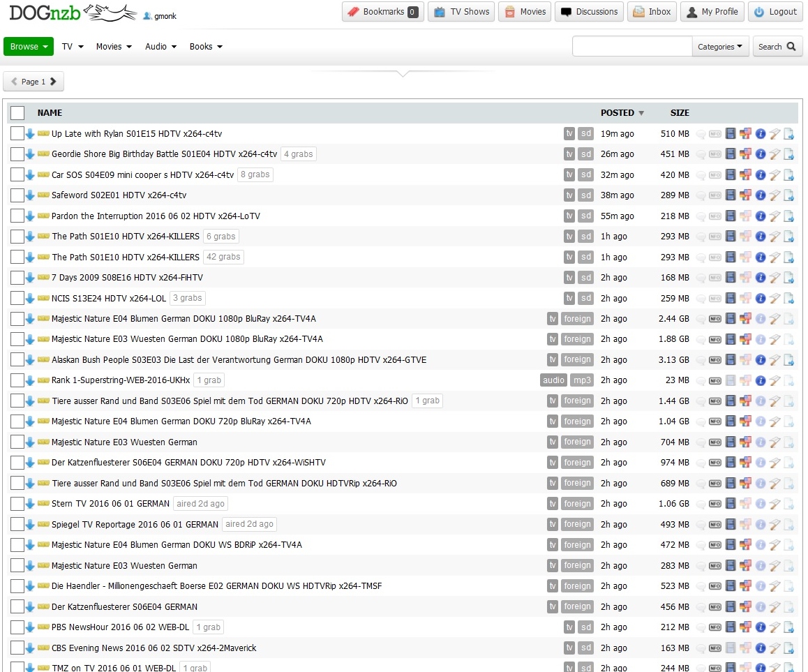Click comment bubble icon for Pardon the Interruption
This screenshot has height=672, width=808.
point(701,216)
